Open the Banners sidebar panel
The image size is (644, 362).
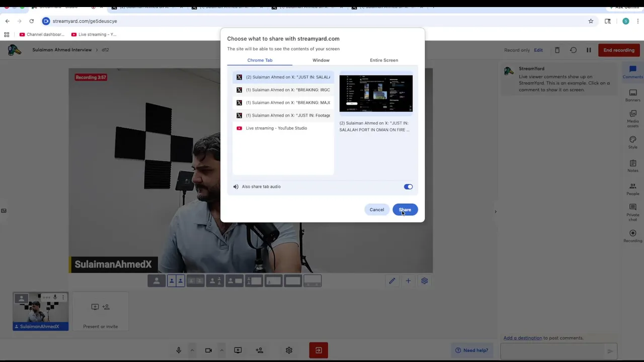point(633,96)
